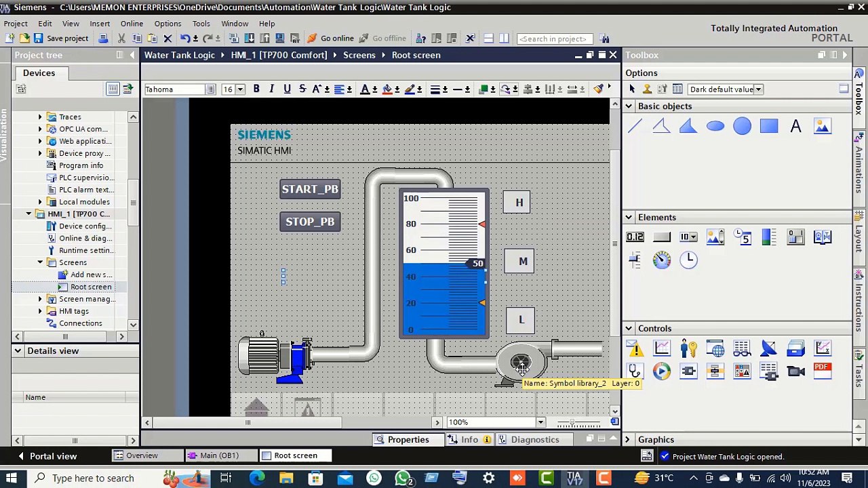
Task: Open the font size 16 dropdown
Action: 239,89
